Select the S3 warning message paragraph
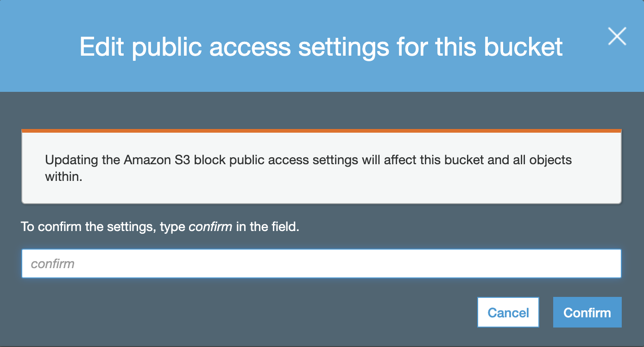This screenshot has height=347, width=644. click(309, 168)
